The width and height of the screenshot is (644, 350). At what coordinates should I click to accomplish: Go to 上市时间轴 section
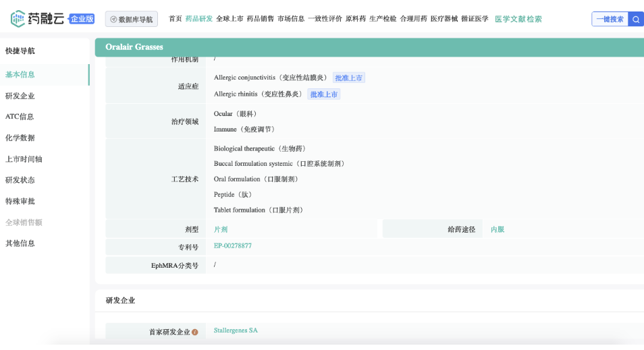(x=24, y=159)
